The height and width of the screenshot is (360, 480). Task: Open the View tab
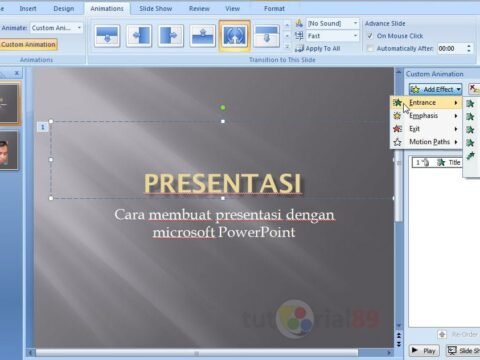click(x=232, y=9)
